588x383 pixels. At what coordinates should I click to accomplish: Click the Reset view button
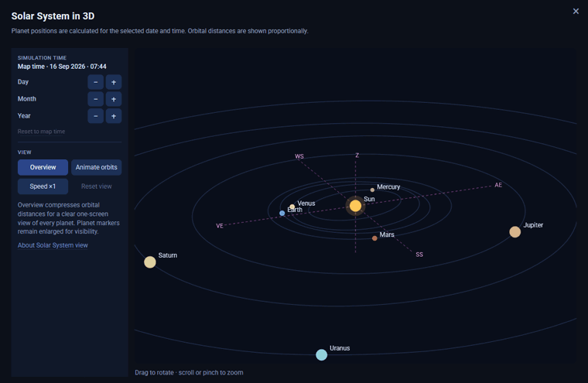point(97,186)
